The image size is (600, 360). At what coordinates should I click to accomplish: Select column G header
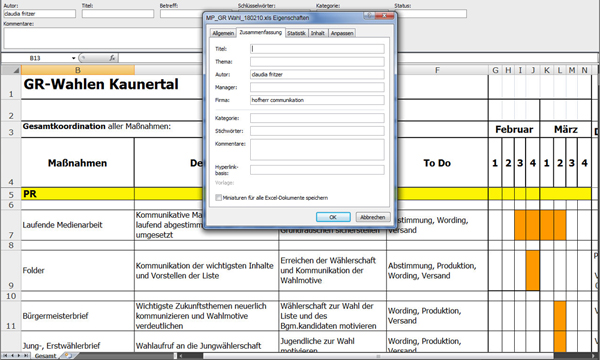coord(495,70)
